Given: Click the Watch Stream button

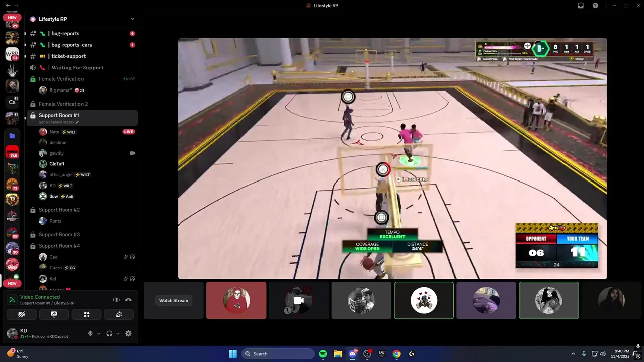Looking at the screenshot, I should click(174, 300).
